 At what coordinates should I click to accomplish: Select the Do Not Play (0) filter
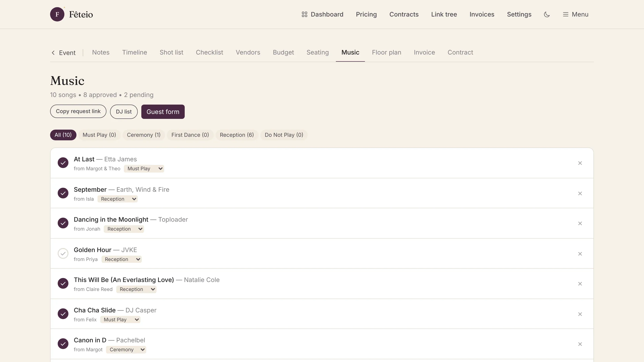(x=284, y=135)
